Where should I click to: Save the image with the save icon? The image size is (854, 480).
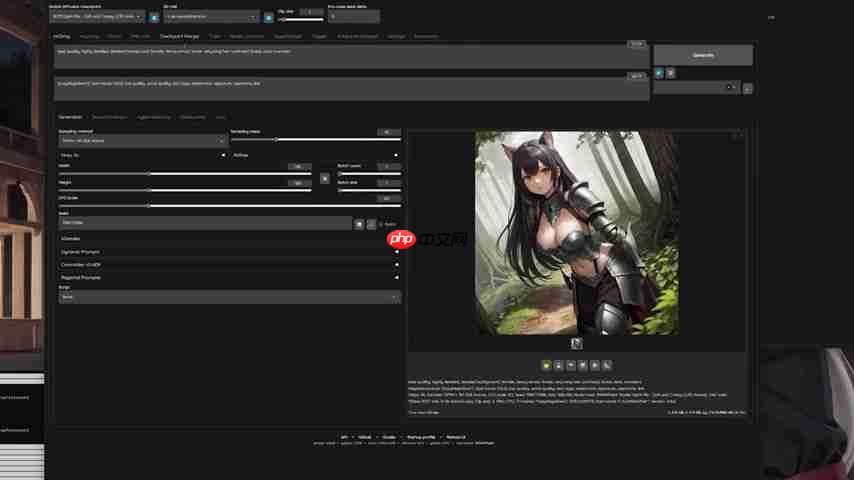coord(558,365)
